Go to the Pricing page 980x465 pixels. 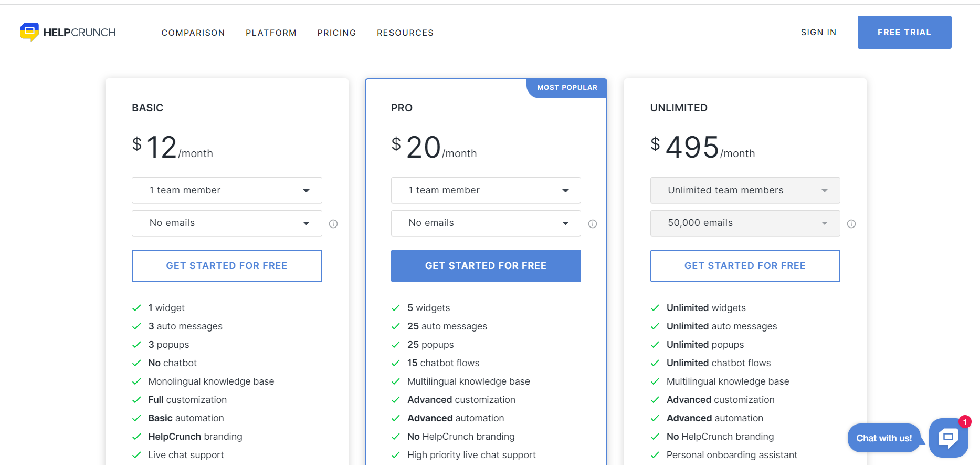click(x=336, y=33)
